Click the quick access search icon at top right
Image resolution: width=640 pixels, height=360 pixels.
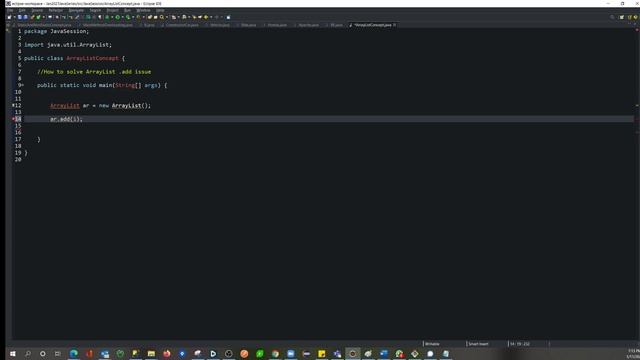point(612,17)
